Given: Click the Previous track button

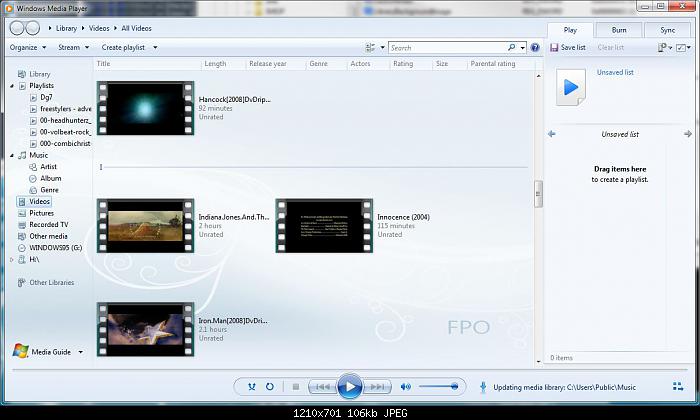Looking at the screenshot, I should click(322, 387).
